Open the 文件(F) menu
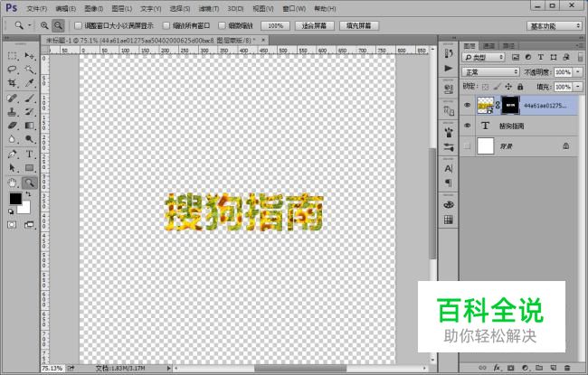Screen dimensions: 588x375 point(37,8)
